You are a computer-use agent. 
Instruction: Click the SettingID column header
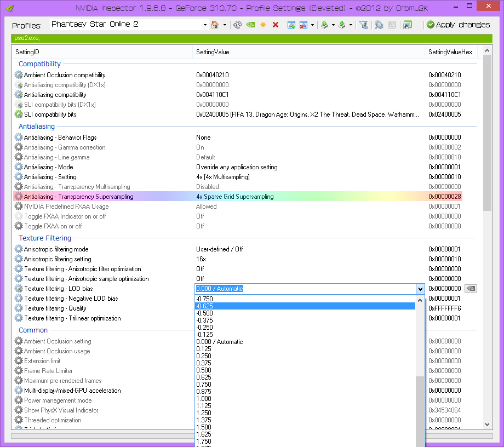pyautogui.click(x=102, y=52)
